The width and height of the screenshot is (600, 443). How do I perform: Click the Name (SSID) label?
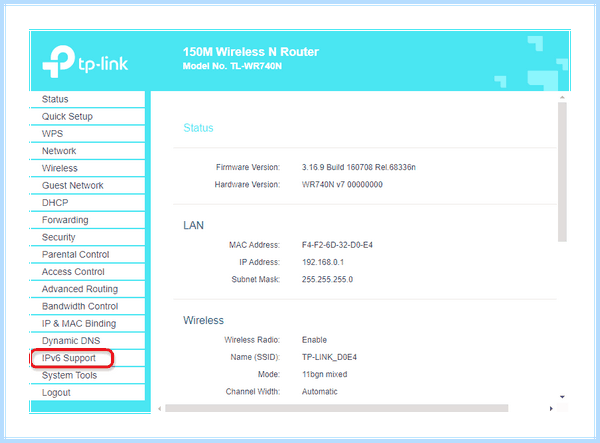click(255, 357)
